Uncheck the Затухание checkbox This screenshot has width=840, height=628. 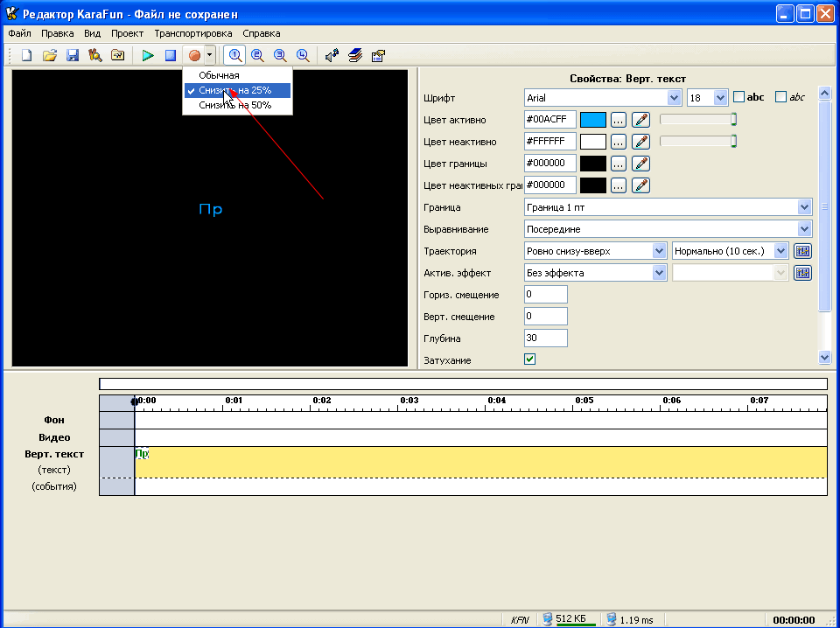pos(530,359)
